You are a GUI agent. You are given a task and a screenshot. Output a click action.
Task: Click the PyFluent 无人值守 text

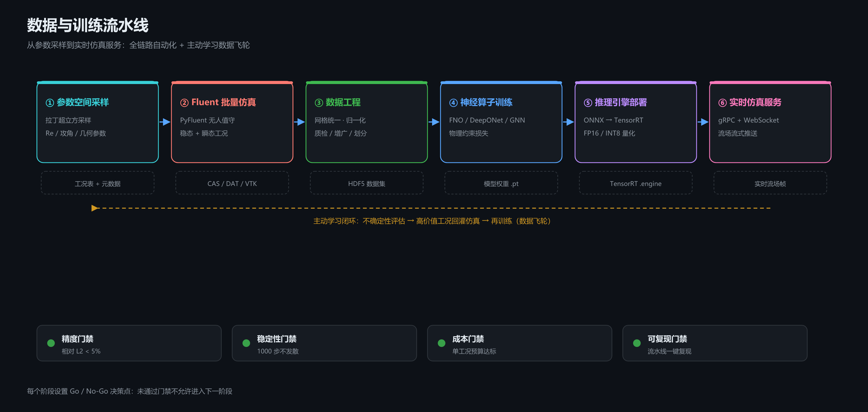[207, 120]
